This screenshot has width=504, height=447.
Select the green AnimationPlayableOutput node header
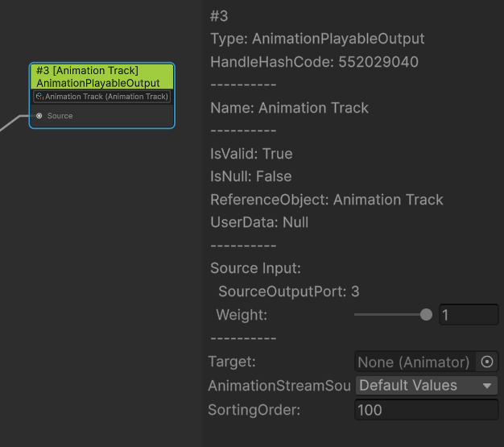(101, 77)
